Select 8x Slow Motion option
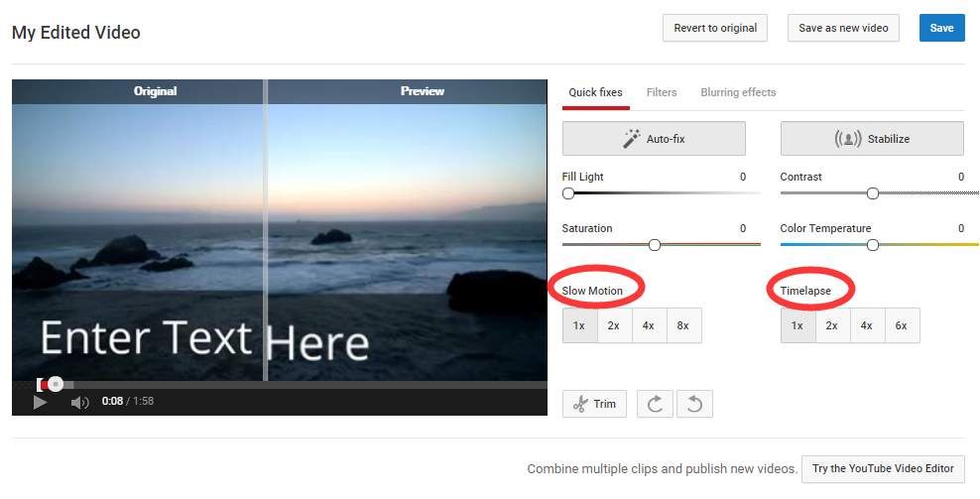The image size is (980, 499). coord(683,325)
